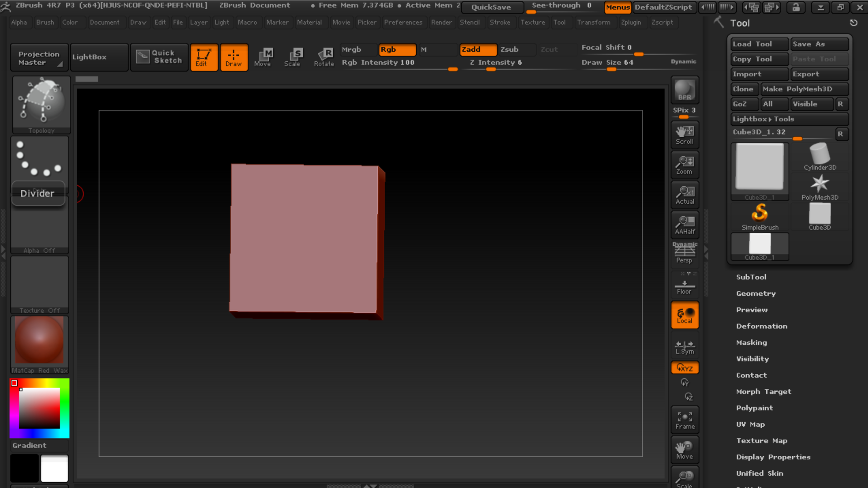Adjust the Draw Size slider
Image resolution: width=868 pixels, height=488 pixels.
[x=621, y=64]
